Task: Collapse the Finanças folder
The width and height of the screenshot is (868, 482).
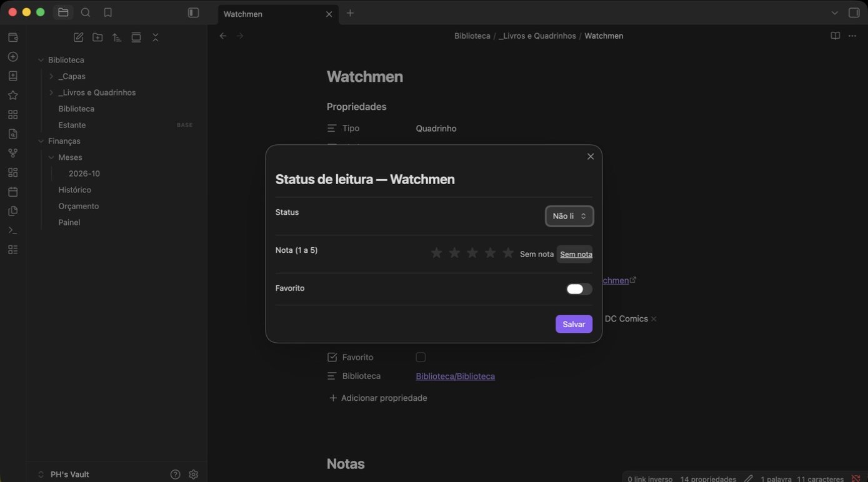Action: pos(41,141)
